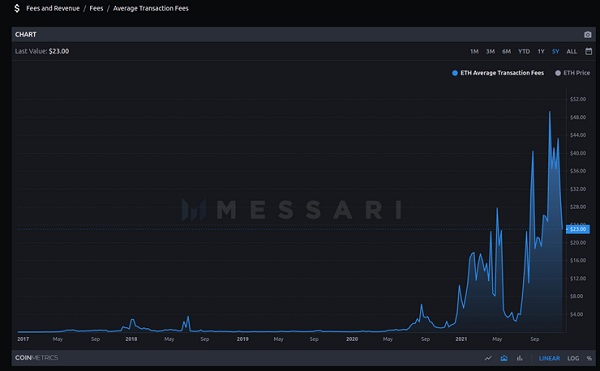This screenshot has height=371, width=600.
Task: Click the $23.00 price marker label
Action: [x=578, y=229]
